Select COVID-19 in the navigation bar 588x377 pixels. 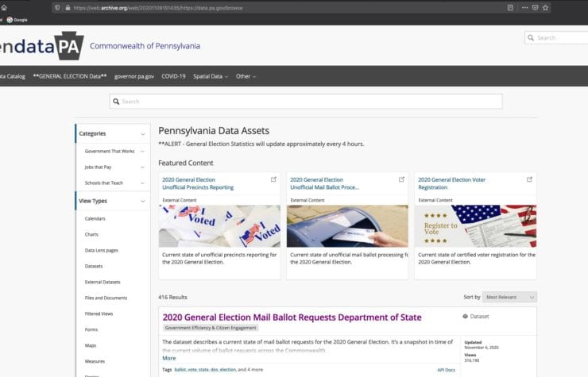click(x=173, y=76)
